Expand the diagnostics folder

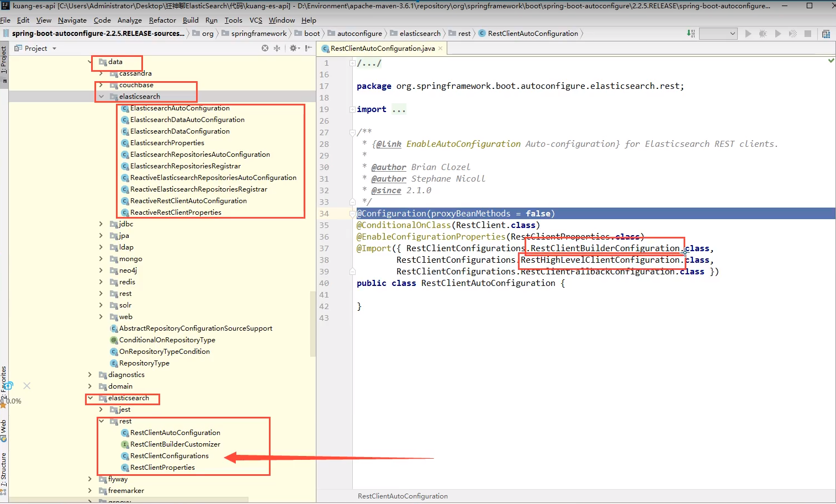click(90, 375)
